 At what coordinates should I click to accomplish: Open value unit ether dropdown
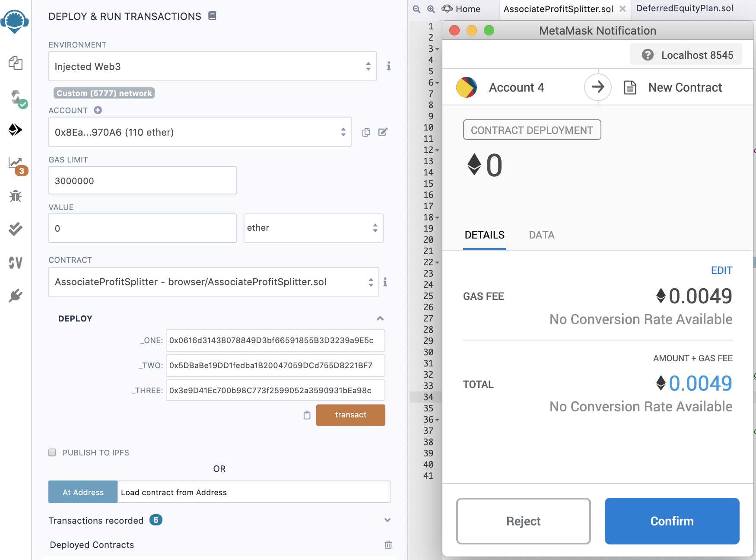[x=314, y=228]
